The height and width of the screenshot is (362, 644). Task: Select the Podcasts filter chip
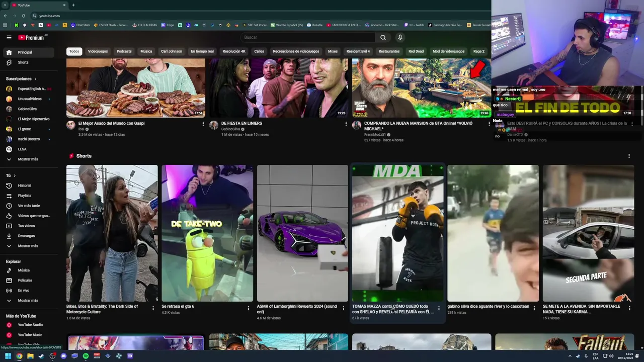tap(124, 51)
